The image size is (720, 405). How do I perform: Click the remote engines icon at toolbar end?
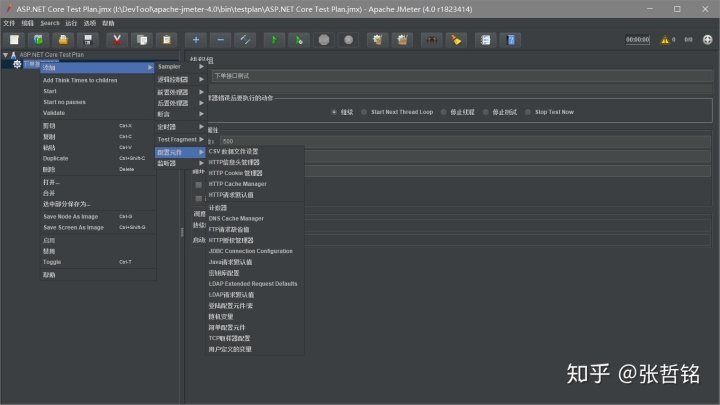(x=707, y=40)
